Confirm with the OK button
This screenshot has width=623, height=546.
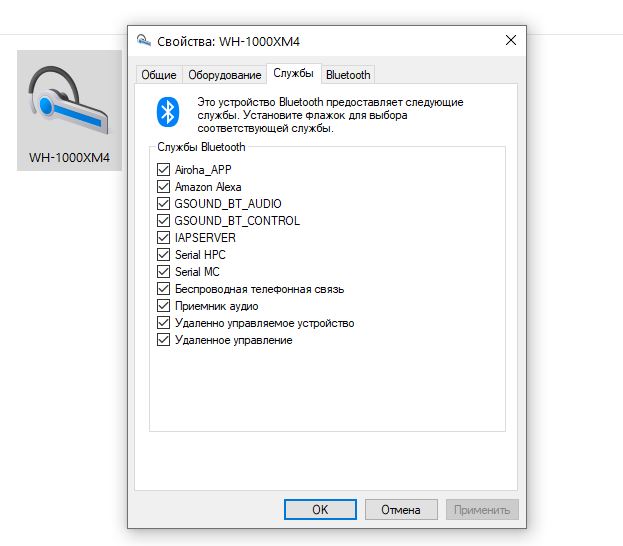[x=320, y=509]
